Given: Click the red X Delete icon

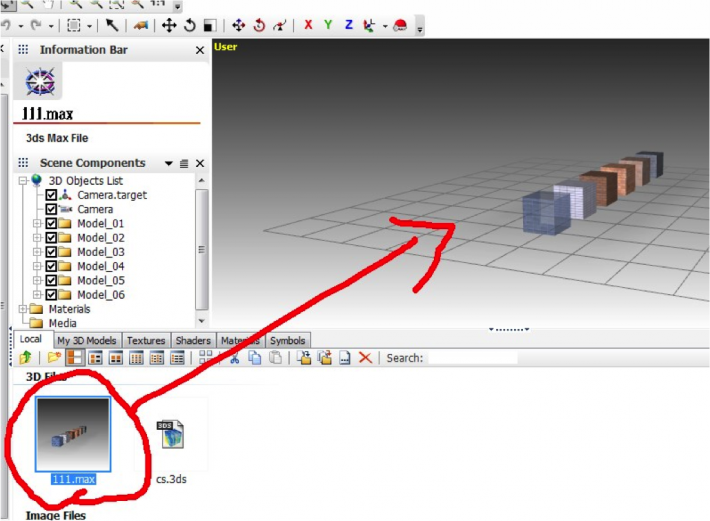Looking at the screenshot, I should tap(365, 358).
